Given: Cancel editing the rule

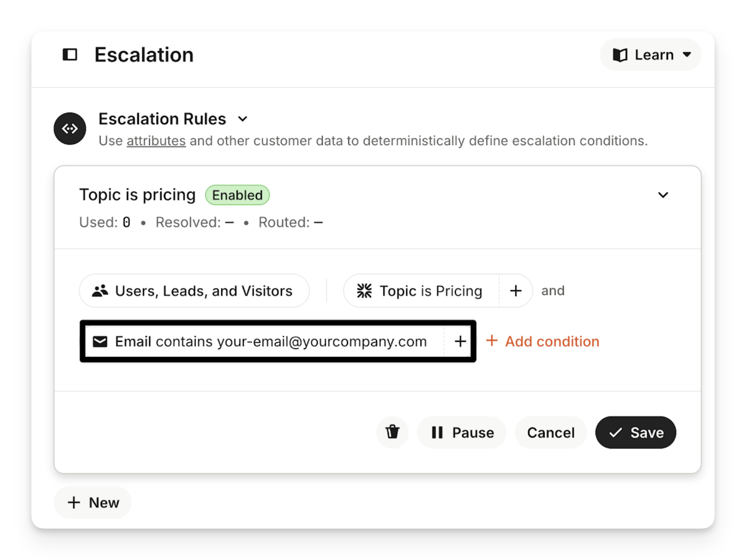Looking at the screenshot, I should (x=550, y=432).
